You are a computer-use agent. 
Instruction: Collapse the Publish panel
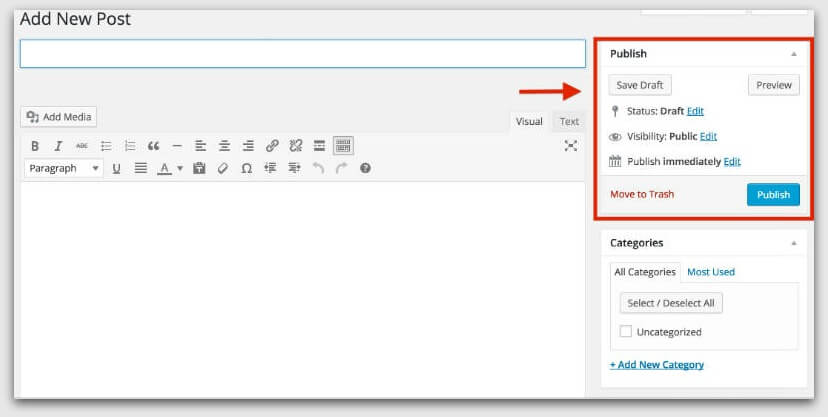pos(794,54)
